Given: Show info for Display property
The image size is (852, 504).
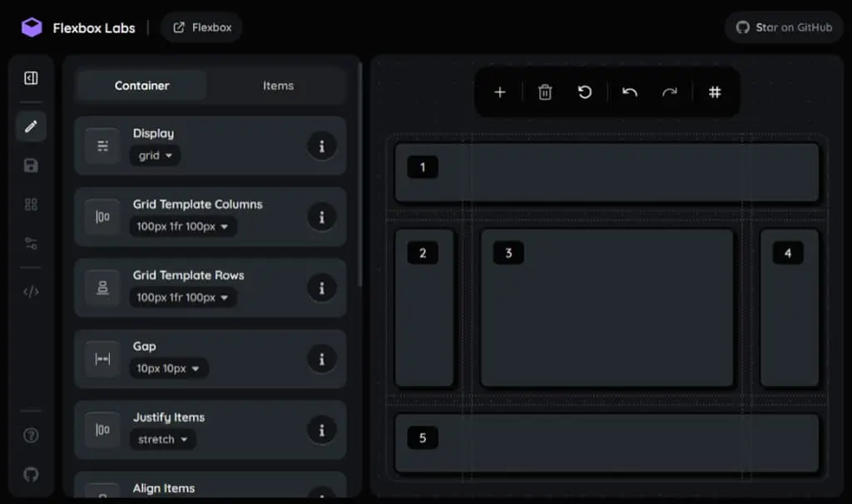Looking at the screenshot, I should coord(322,146).
